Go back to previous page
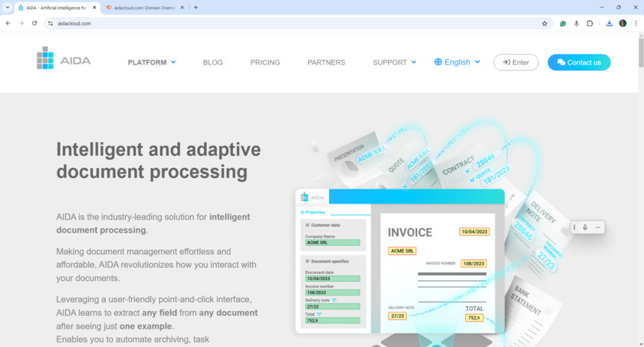Screen dimensions: 644x347 click(x=8, y=24)
